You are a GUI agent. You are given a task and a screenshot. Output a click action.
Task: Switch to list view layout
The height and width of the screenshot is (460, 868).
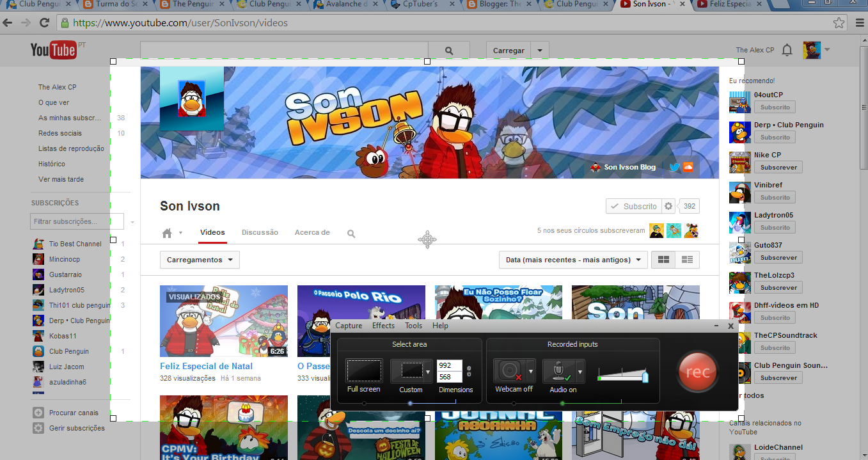688,260
